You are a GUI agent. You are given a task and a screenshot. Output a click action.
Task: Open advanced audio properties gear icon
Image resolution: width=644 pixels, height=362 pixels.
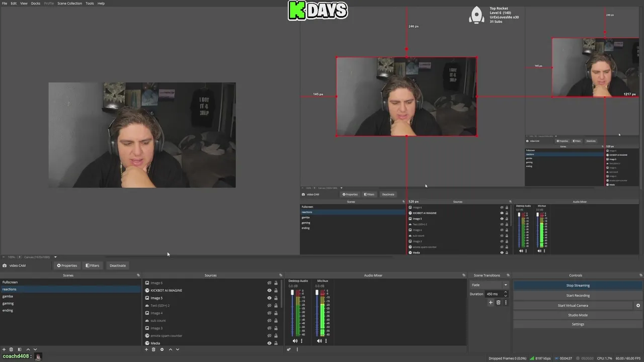point(289,349)
